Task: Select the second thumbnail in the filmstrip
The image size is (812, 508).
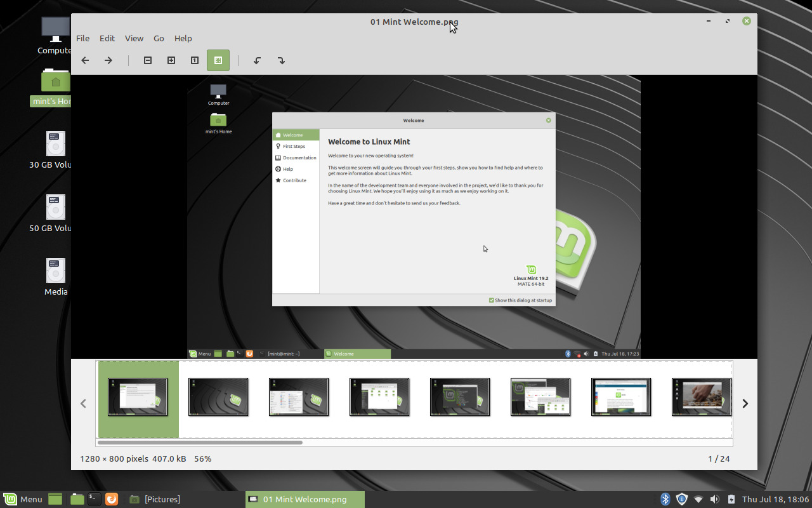Action: (x=218, y=396)
